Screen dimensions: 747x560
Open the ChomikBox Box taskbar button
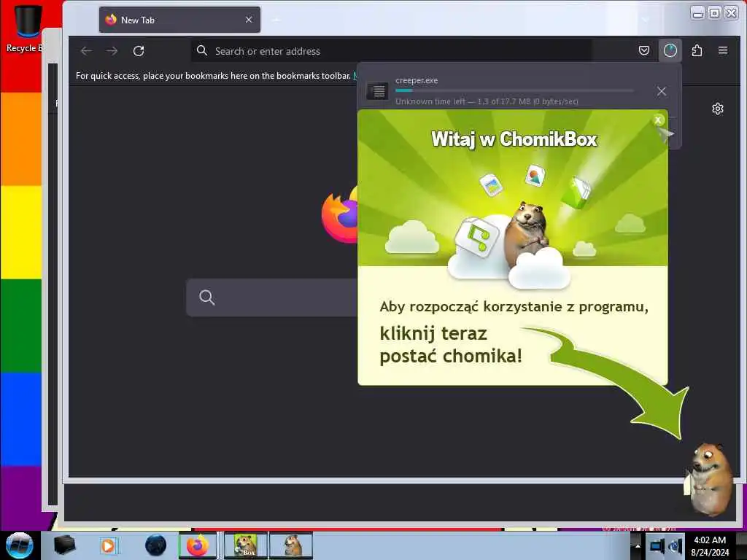point(246,545)
